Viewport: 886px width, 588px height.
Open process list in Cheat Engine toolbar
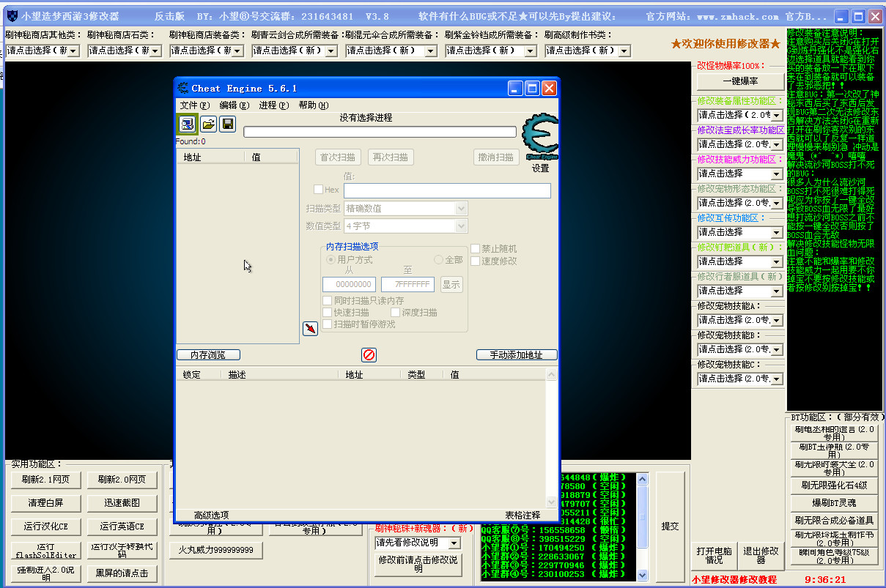point(187,124)
